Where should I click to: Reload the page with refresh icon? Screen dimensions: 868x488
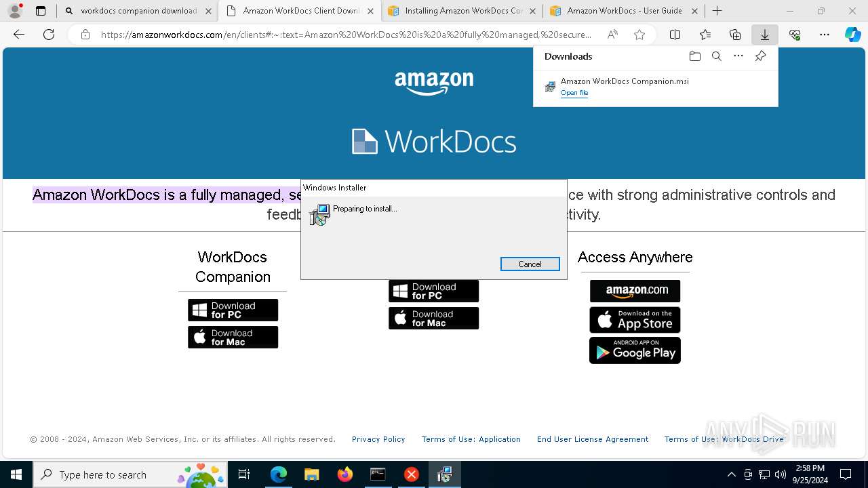coord(49,35)
